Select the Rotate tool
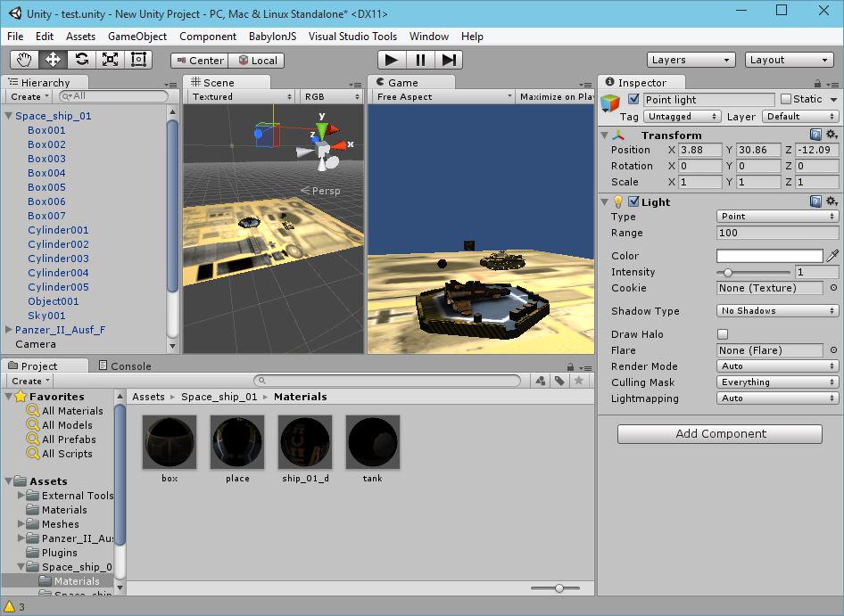Image resolution: width=844 pixels, height=616 pixels. (82, 60)
